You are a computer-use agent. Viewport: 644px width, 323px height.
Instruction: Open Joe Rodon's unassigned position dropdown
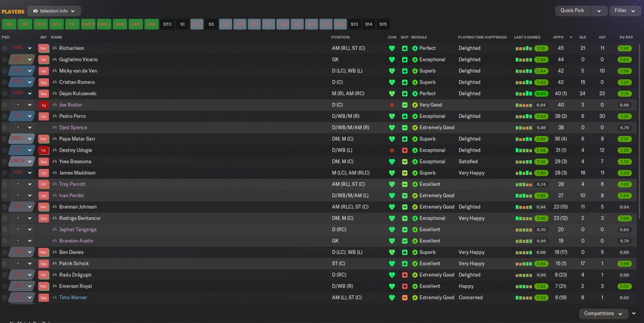pos(22,105)
